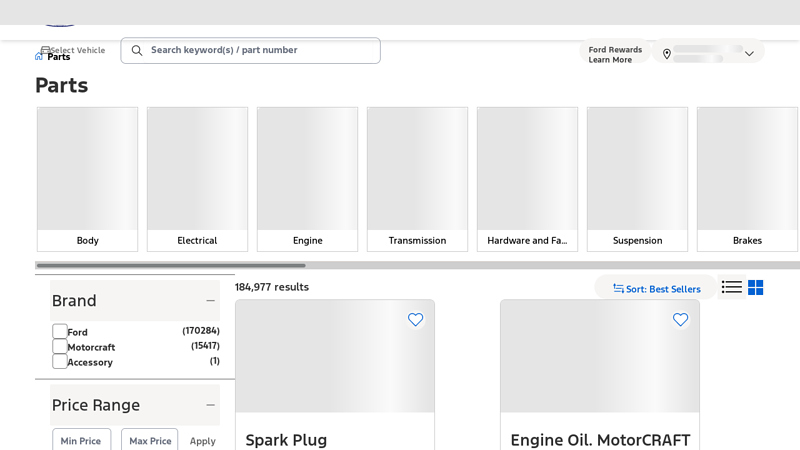Image resolution: width=800 pixels, height=450 pixels.
Task: Switch to list view icon
Action: [x=732, y=287]
